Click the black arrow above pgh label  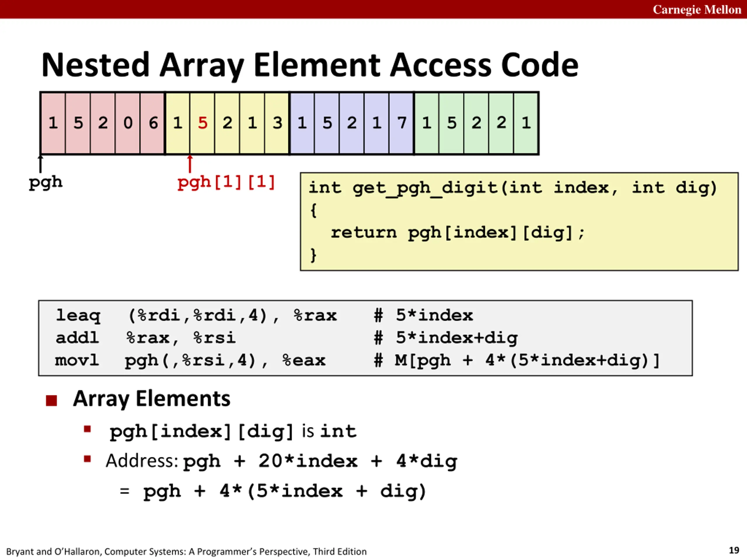41,164
